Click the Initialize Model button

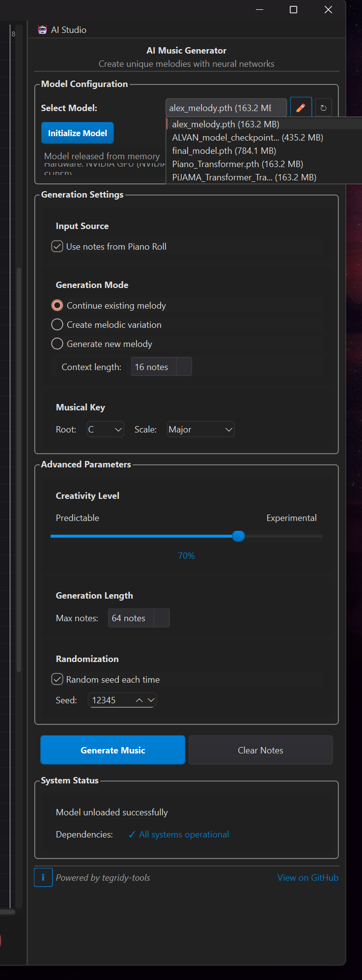78,133
